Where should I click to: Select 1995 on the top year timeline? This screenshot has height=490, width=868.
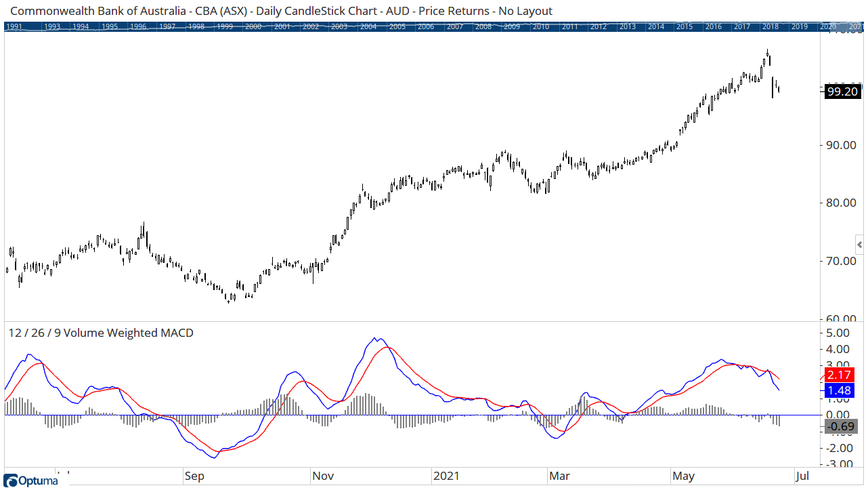(109, 26)
